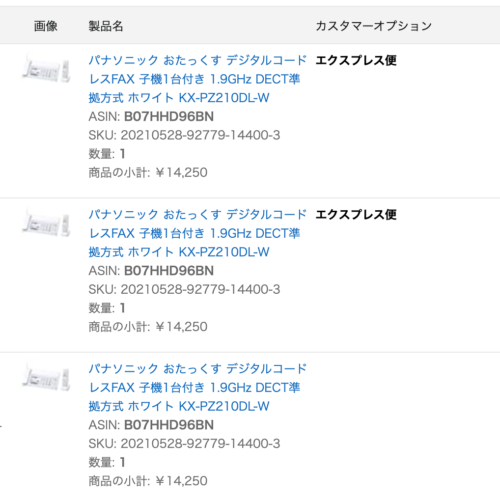Click the 数量 value in the second row
The image size is (500, 502).
(x=123, y=308)
